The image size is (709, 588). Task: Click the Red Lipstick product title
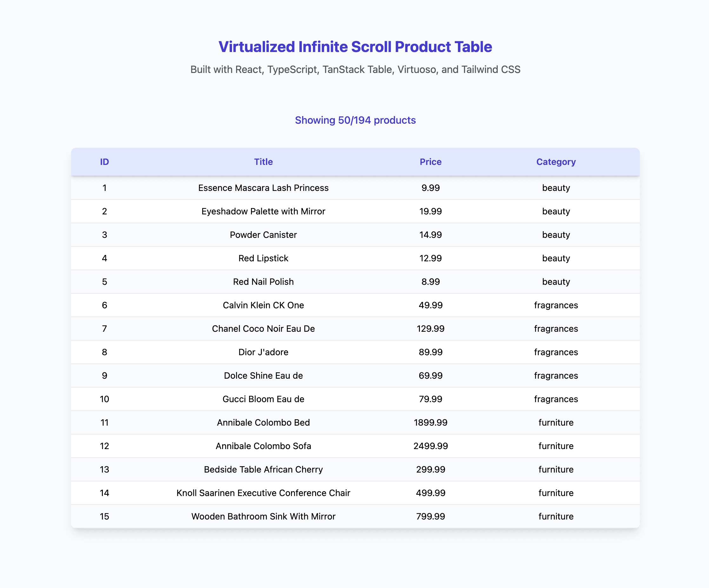click(263, 258)
